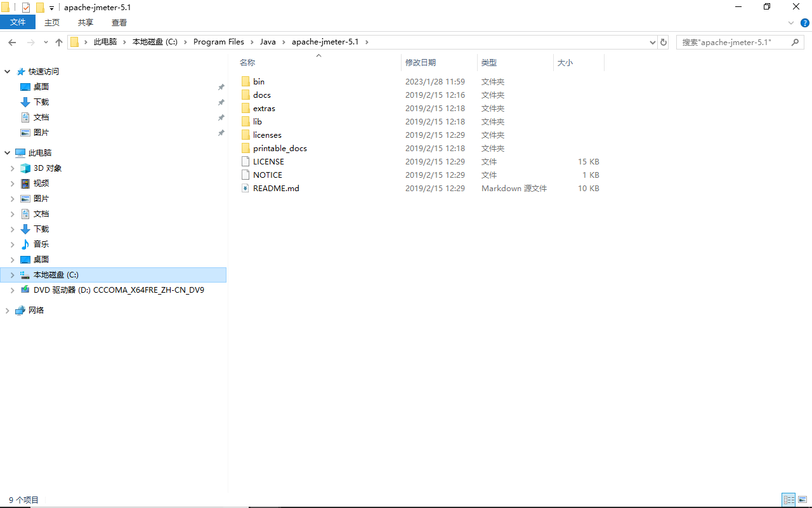812x508 pixels.
Task: Switch to the 共享 ribbon tab
Action: [86, 22]
